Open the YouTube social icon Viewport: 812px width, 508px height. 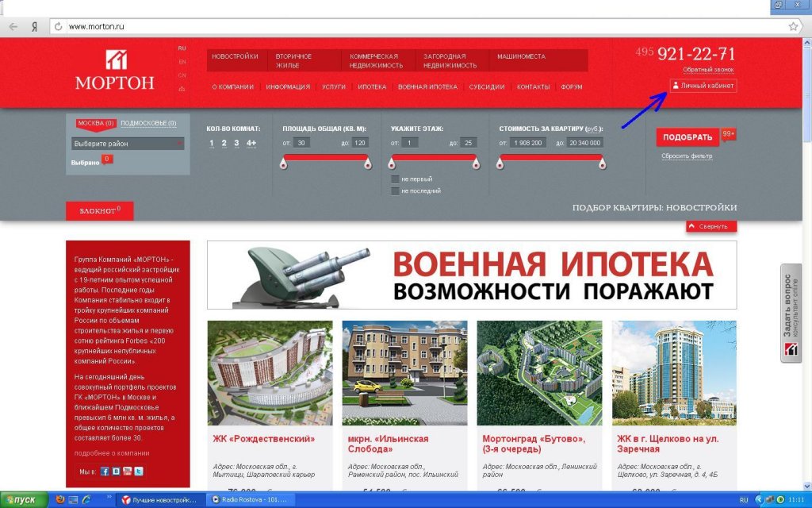(x=128, y=471)
